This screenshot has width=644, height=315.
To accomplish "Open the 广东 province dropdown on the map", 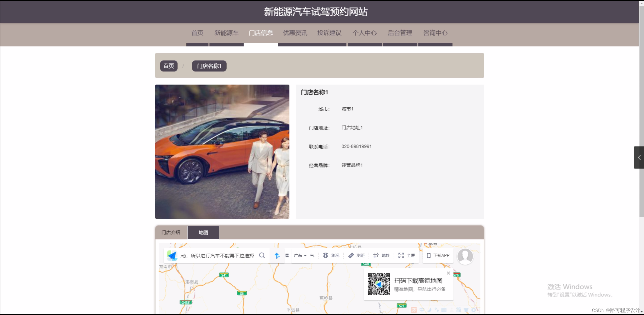I will point(300,255).
